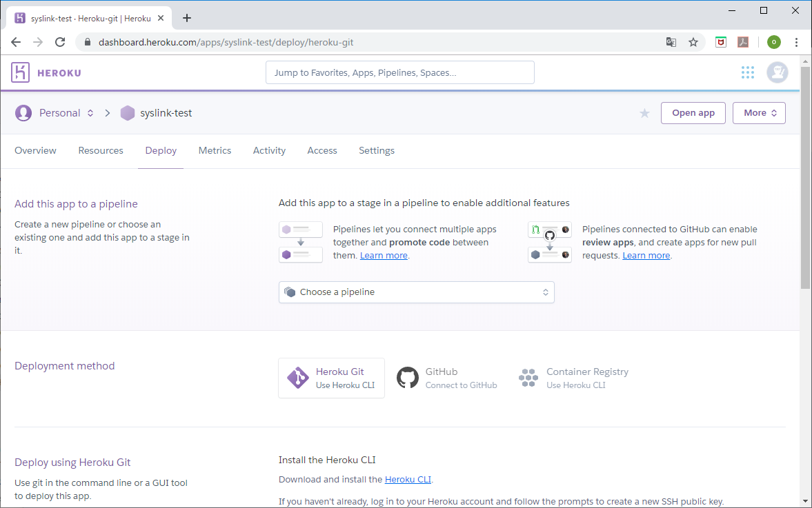Open the Heroku CLI download link
812x508 pixels.
coord(408,480)
